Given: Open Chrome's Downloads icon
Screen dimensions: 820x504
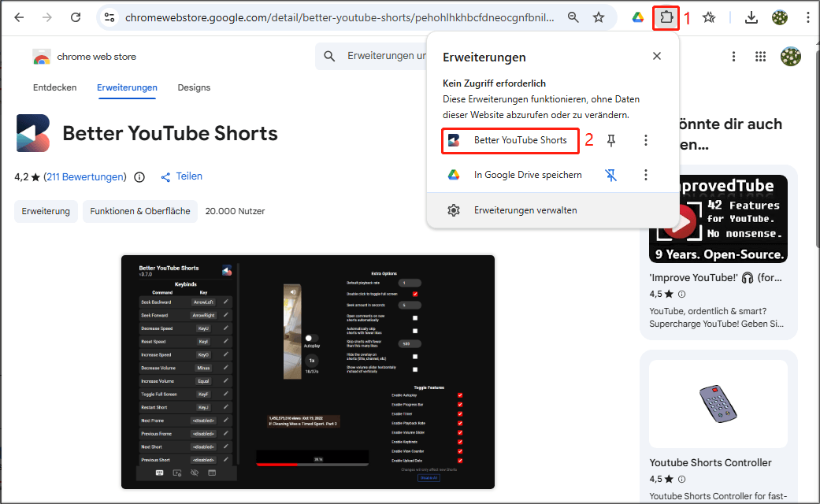Looking at the screenshot, I should (x=751, y=17).
